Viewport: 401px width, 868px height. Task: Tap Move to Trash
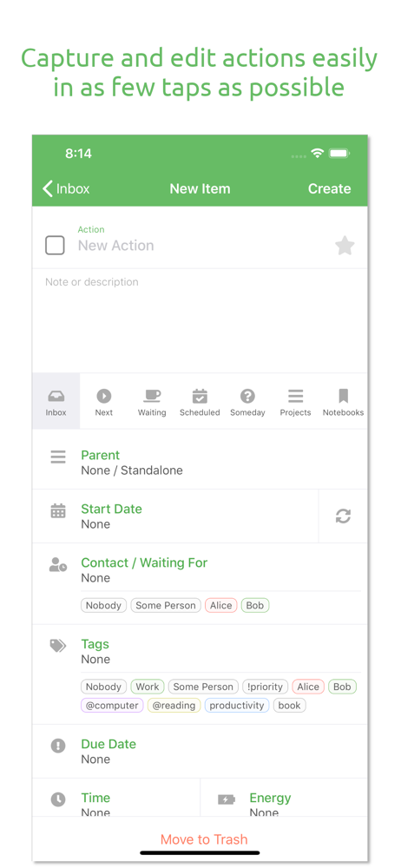tap(204, 839)
